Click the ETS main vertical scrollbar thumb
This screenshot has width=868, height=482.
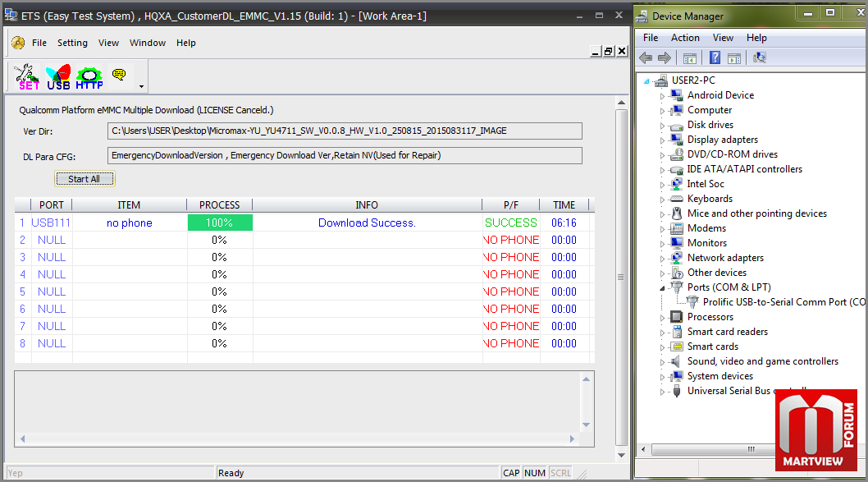tap(621, 277)
